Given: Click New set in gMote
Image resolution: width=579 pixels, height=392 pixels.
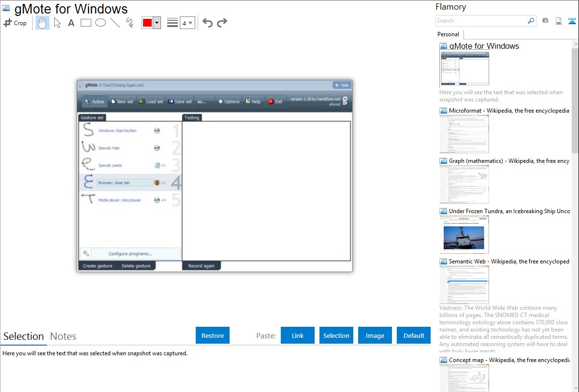Looking at the screenshot, I should [x=122, y=102].
